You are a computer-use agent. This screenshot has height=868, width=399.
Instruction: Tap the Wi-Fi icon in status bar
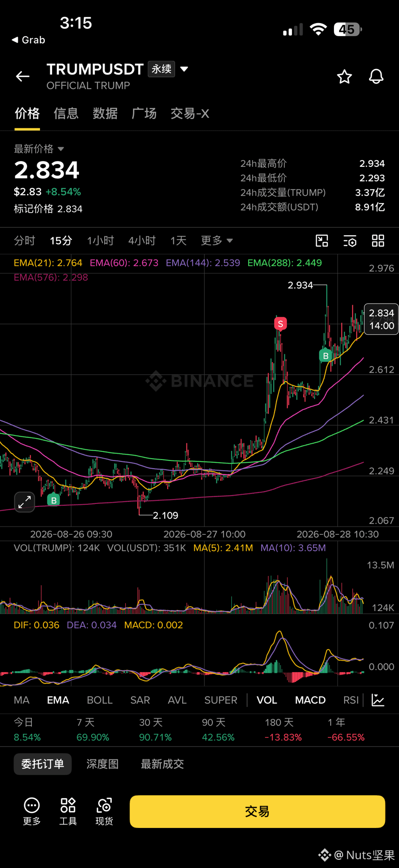tap(318, 29)
